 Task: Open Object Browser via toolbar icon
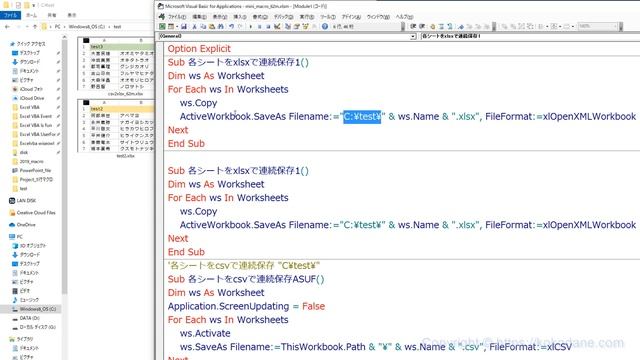click(304, 27)
